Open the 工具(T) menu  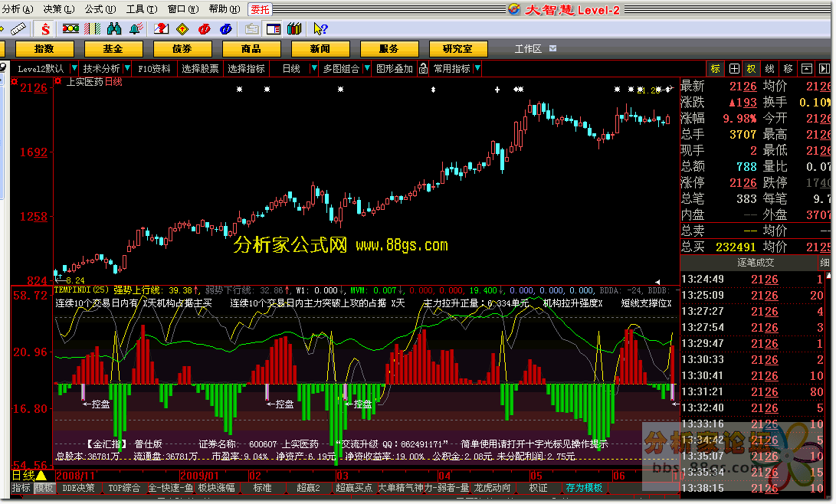[x=142, y=9]
